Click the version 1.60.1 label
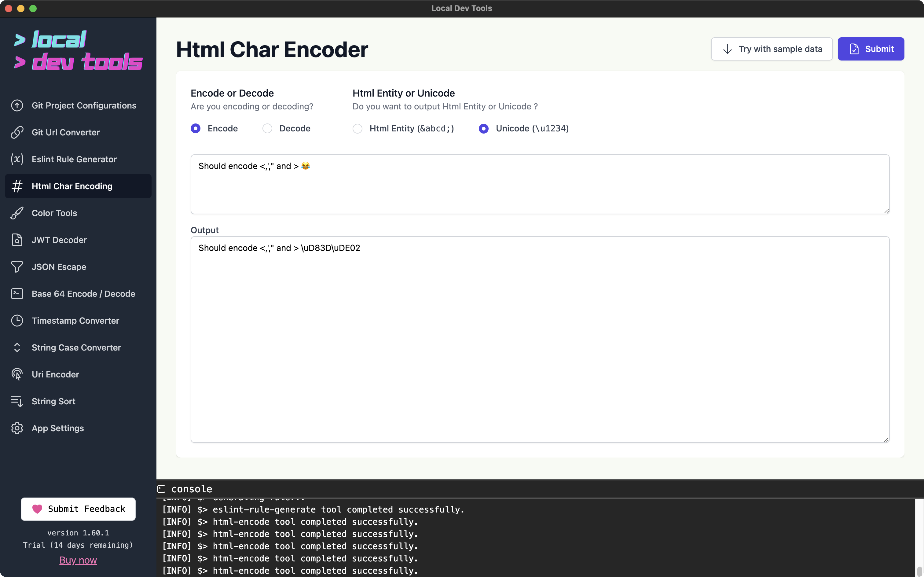This screenshot has width=924, height=577. (78, 533)
